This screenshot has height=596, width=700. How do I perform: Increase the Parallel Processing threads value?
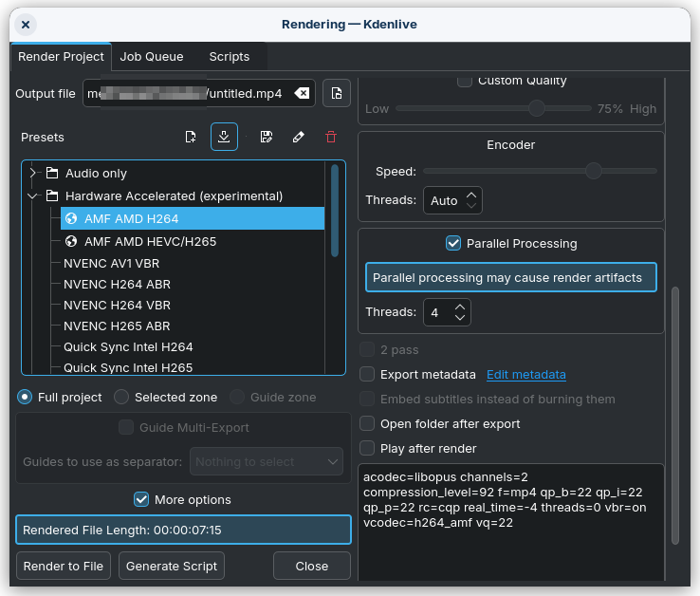click(460, 307)
